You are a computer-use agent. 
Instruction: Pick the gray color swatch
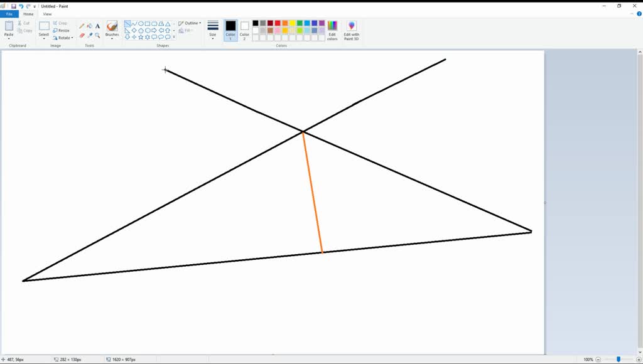pyautogui.click(x=263, y=23)
